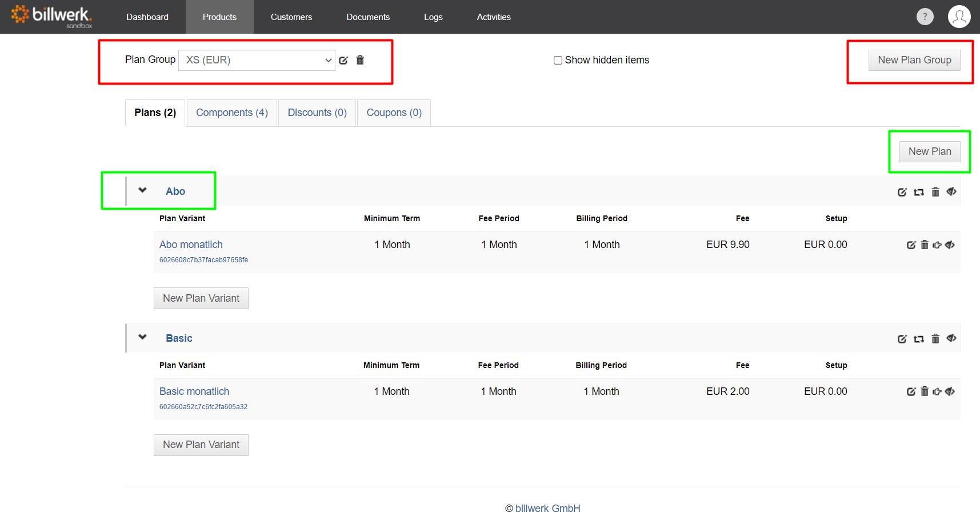980x516 pixels.
Task: Open the Abo plan link
Action: [x=175, y=191]
